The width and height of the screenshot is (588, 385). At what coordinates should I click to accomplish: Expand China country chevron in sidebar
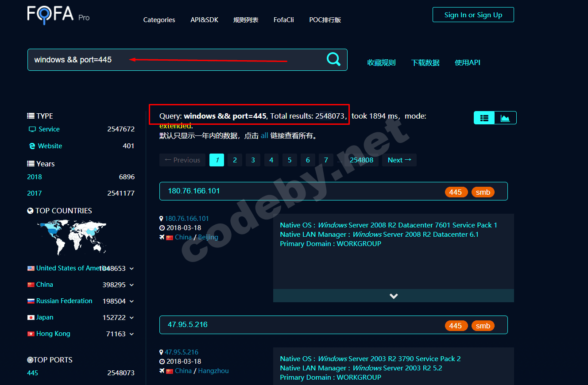132,285
